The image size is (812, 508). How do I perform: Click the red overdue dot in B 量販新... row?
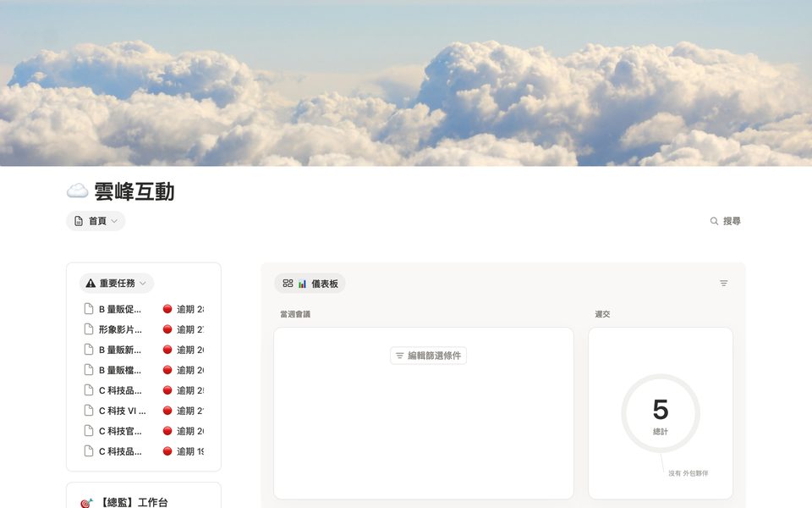pyautogui.click(x=167, y=350)
